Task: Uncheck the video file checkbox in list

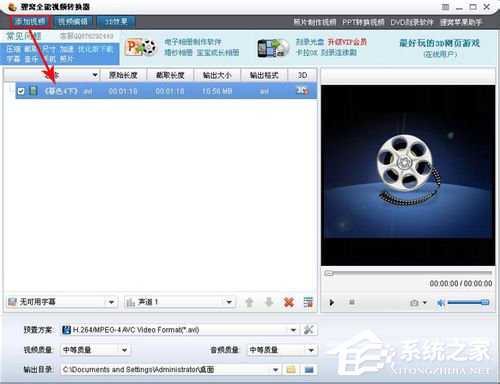Action: (x=21, y=91)
